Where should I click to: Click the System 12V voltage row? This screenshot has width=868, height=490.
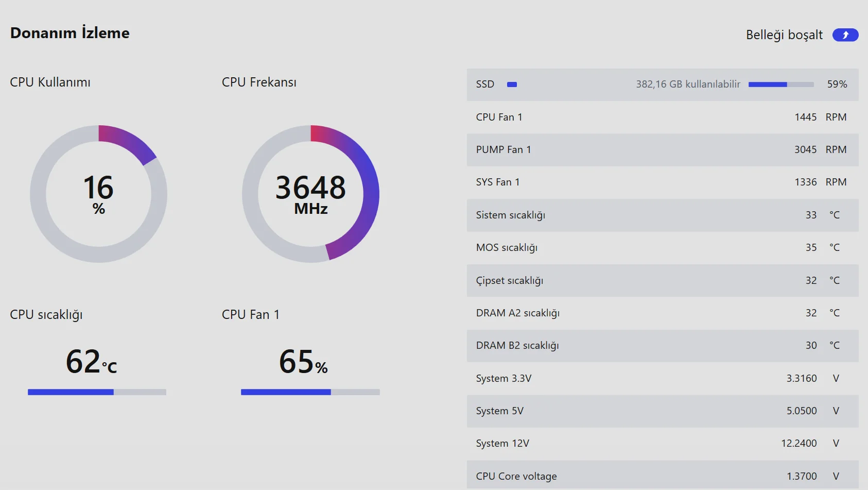662,443
